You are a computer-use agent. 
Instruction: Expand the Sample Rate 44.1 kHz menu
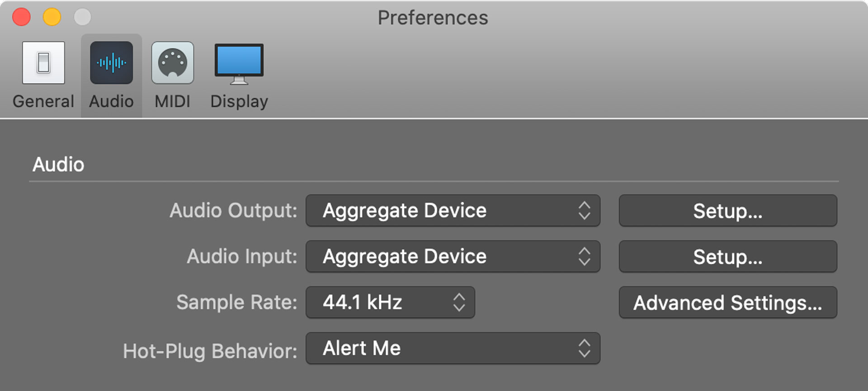[x=390, y=302]
